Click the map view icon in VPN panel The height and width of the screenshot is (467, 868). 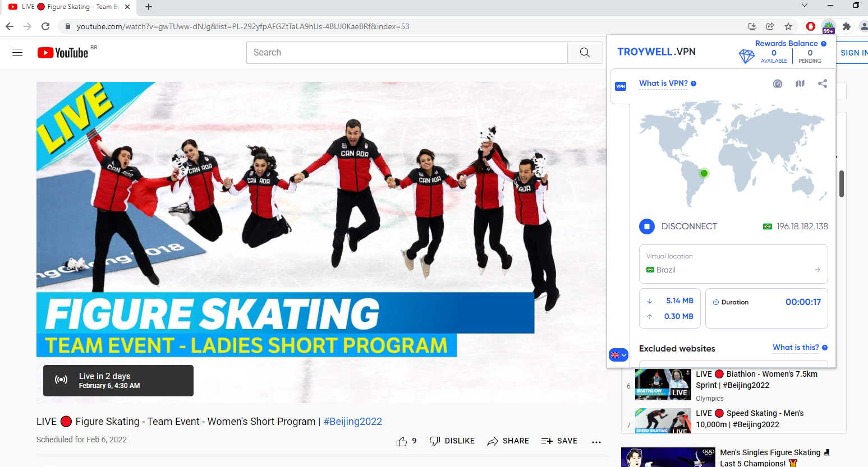coord(800,84)
